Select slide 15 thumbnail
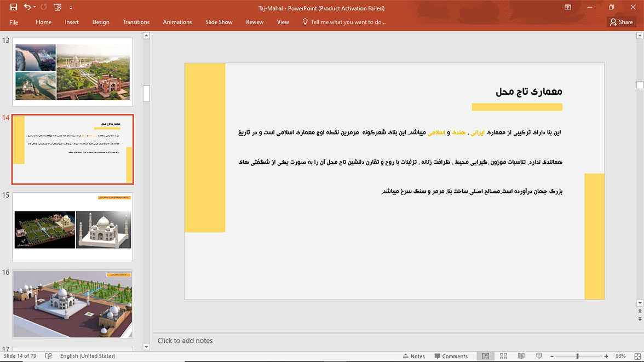644x362 pixels. (72, 226)
